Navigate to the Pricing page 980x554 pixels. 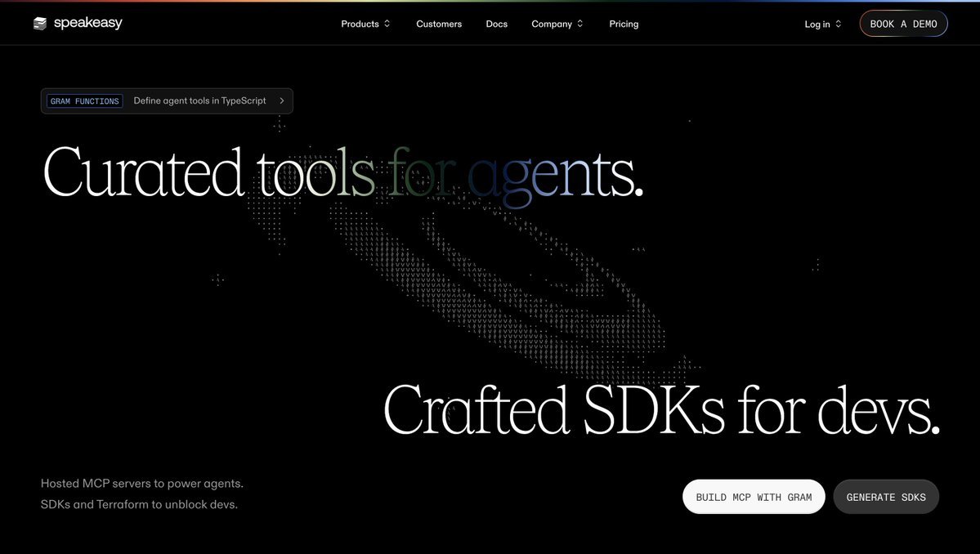624,24
